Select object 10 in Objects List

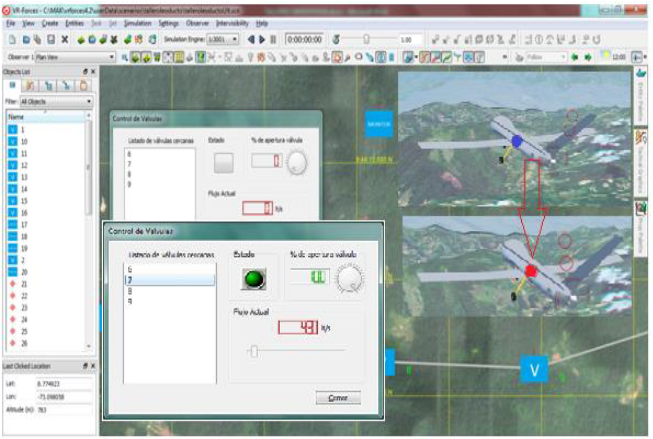(x=46, y=142)
